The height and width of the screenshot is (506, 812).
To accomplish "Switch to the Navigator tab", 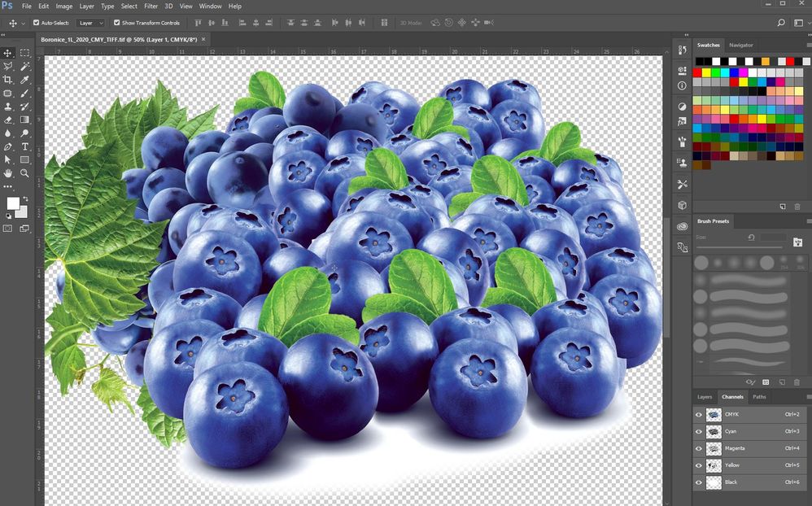I will coord(743,46).
